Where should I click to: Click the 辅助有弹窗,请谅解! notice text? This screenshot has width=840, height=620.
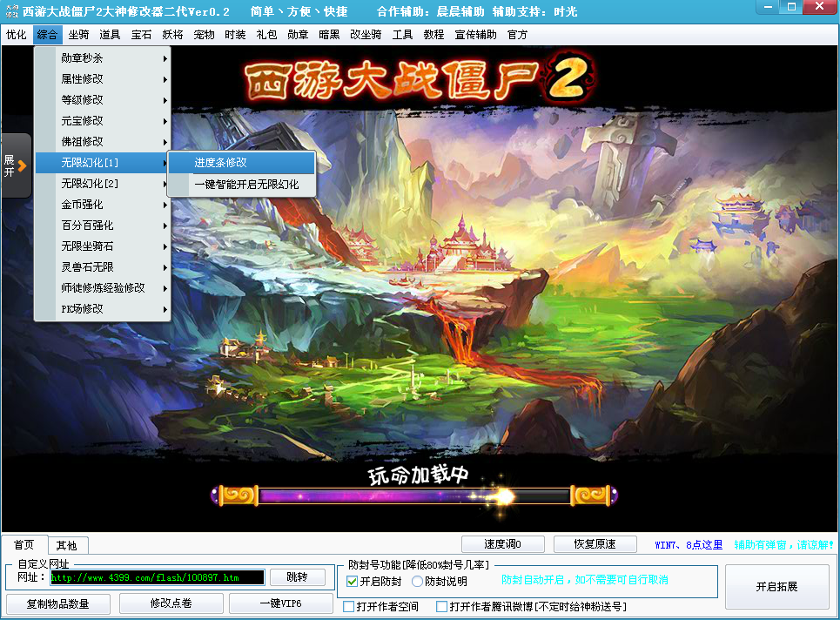tap(784, 545)
